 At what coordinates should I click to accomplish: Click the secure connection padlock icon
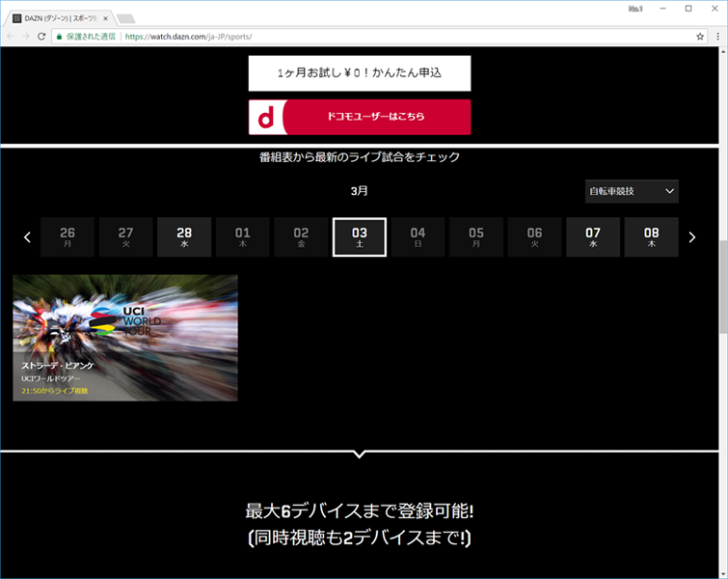coord(60,37)
